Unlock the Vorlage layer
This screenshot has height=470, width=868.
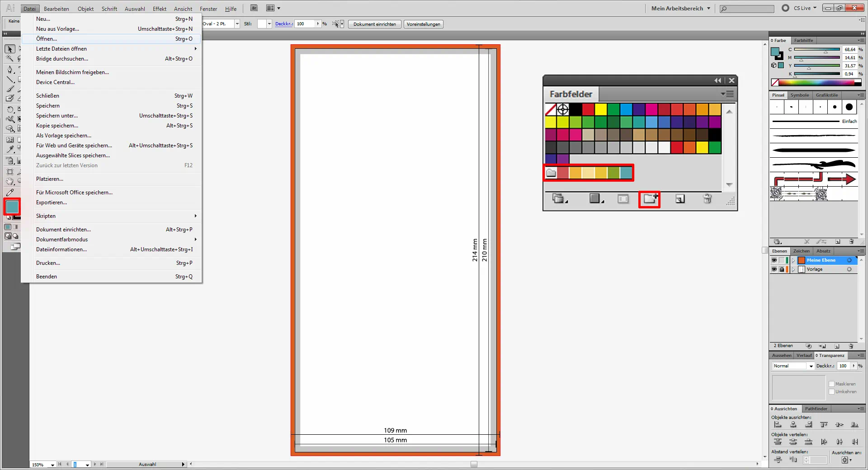tap(782, 269)
